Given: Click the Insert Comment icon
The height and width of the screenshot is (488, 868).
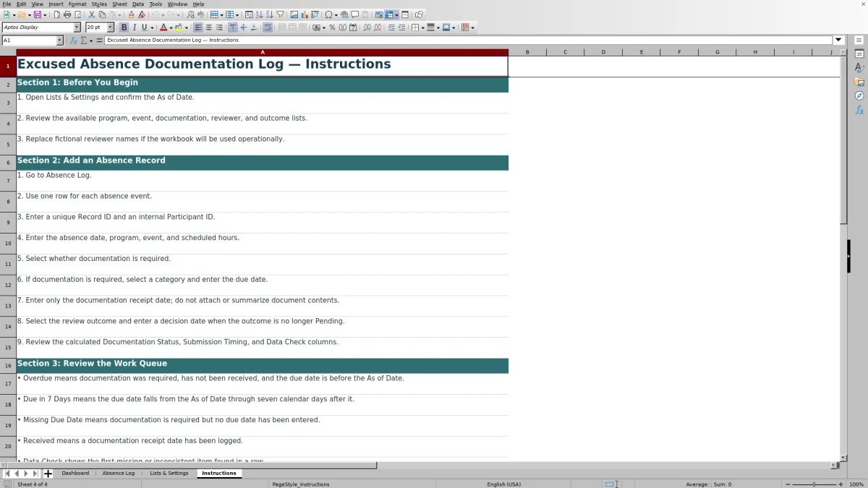Looking at the screenshot, I should [355, 14].
